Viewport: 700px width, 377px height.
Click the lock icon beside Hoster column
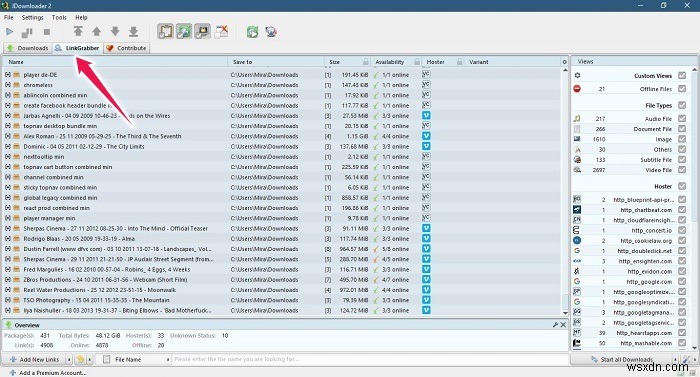pos(459,62)
